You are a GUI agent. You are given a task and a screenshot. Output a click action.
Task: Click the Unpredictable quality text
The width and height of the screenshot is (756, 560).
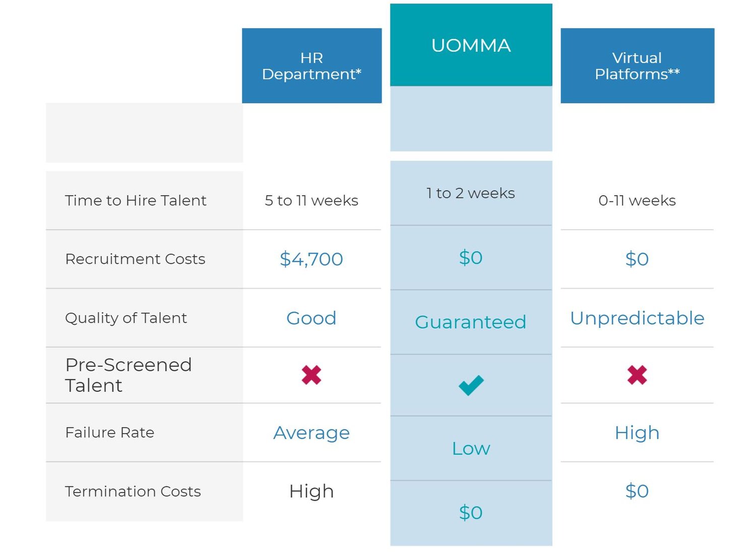[637, 318]
